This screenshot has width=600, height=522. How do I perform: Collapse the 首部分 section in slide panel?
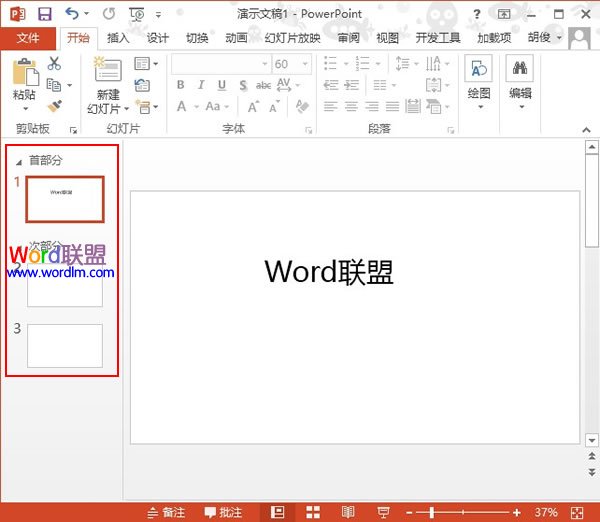(x=18, y=160)
